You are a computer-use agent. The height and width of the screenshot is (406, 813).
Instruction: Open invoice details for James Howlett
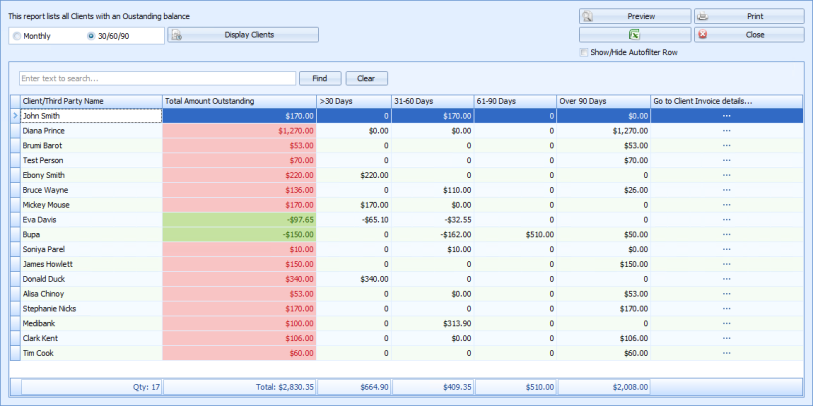(726, 264)
